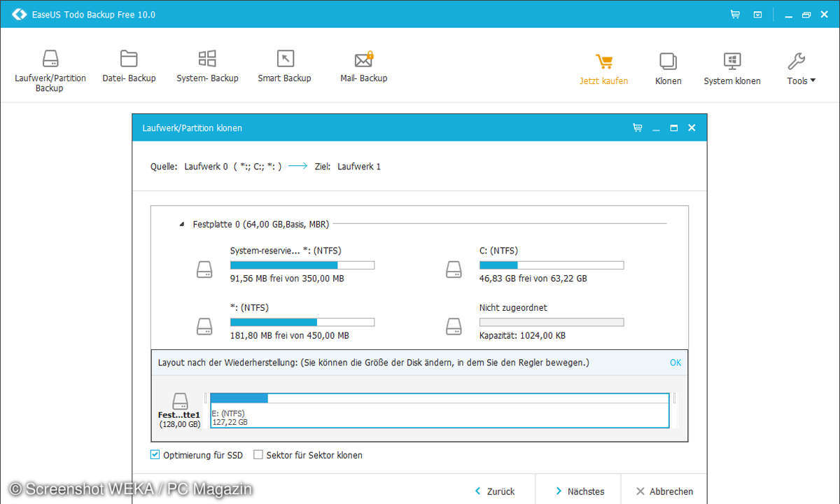Click OK link in layout panel
840x504 pixels.
[x=675, y=363]
